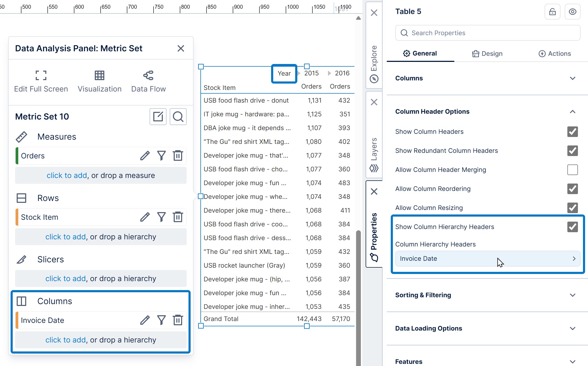The image size is (588, 366).
Task: Click the eye icon in the top-right corner
Action: (x=572, y=12)
